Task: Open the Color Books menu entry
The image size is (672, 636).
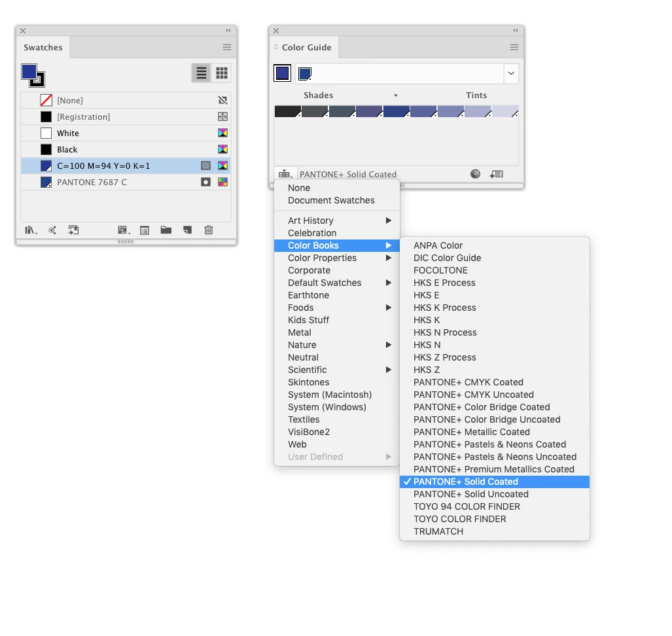Action: tap(337, 245)
